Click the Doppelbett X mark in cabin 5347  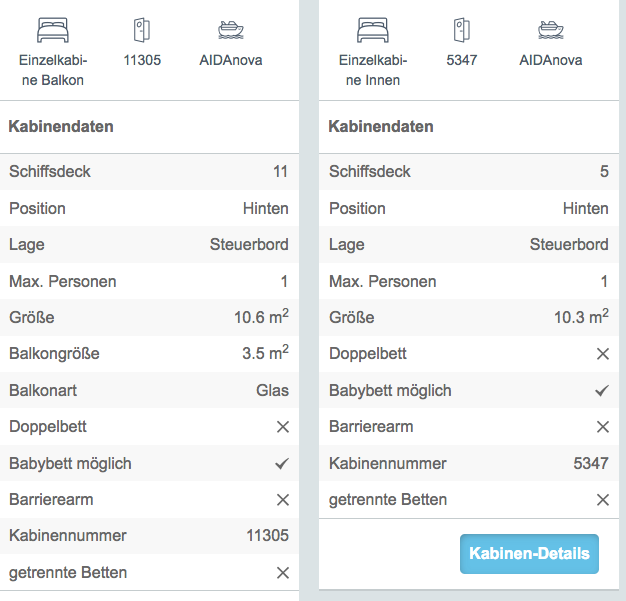[x=603, y=354]
